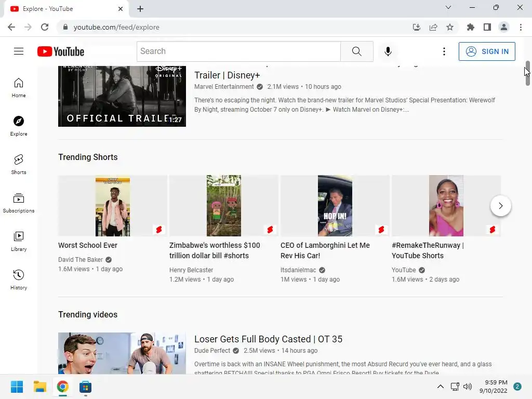Open Explore in the sidebar
The width and height of the screenshot is (532, 399).
pyautogui.click(x=19, y=126)
